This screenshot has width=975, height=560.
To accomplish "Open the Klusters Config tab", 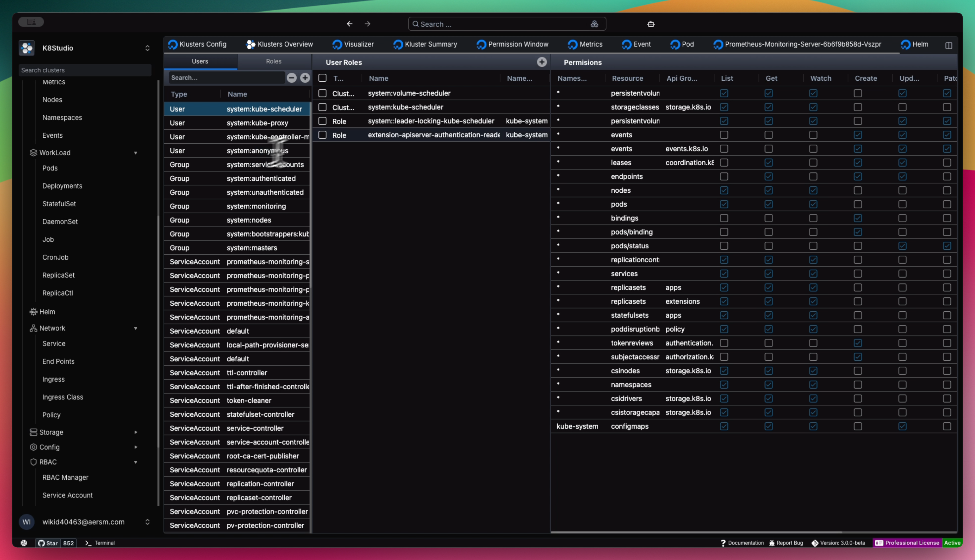I will click(x=197, y=44).
